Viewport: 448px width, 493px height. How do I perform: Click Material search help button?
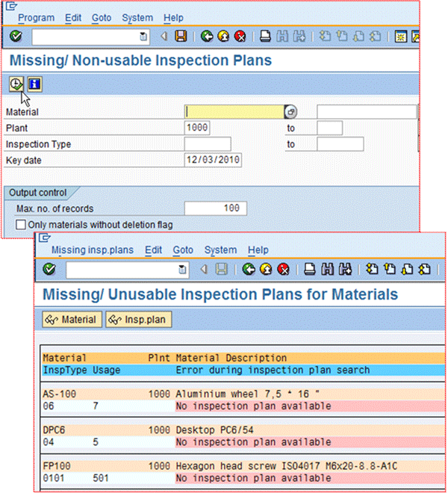pos(290,111)
